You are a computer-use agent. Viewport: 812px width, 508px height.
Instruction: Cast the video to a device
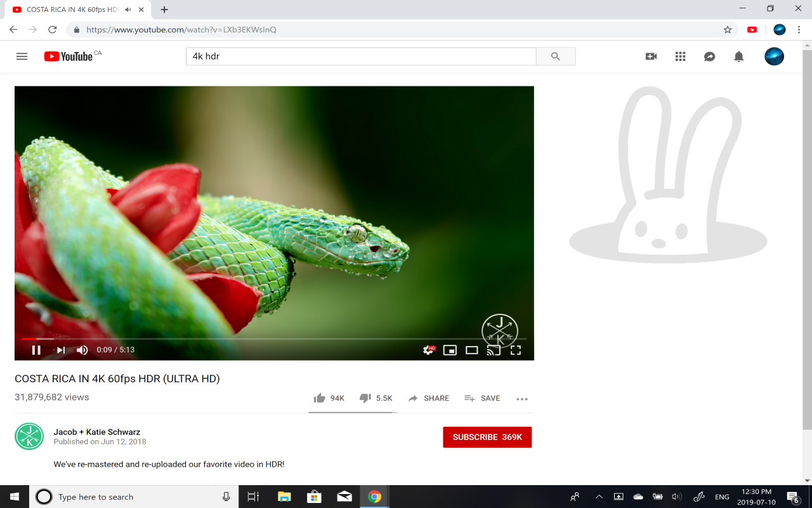pos(494,349)
